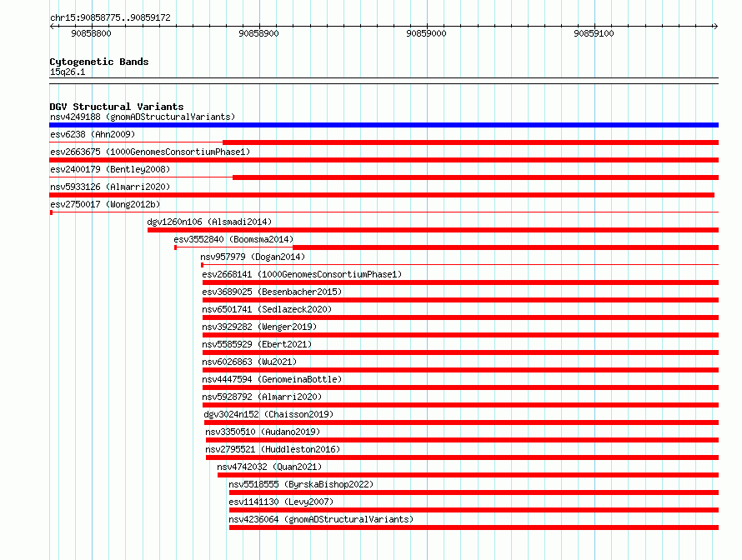Viewport: 742px width, 560px height.
Task: Select dgv3024n152 (Chaisson2019) label
Action: coord(268,414)
